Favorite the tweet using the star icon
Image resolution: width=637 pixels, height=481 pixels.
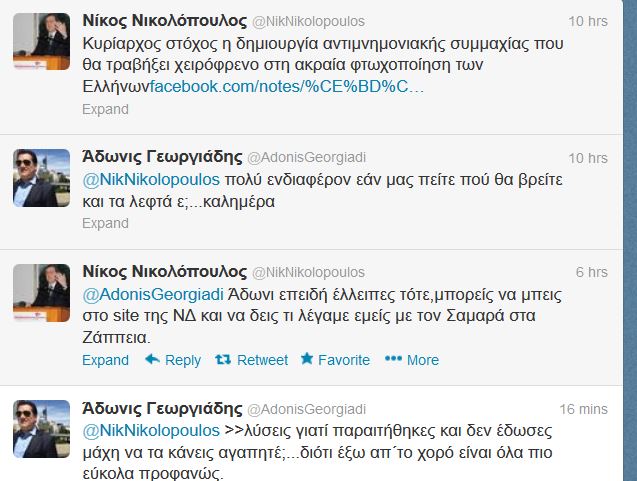(x=307, y=360)
